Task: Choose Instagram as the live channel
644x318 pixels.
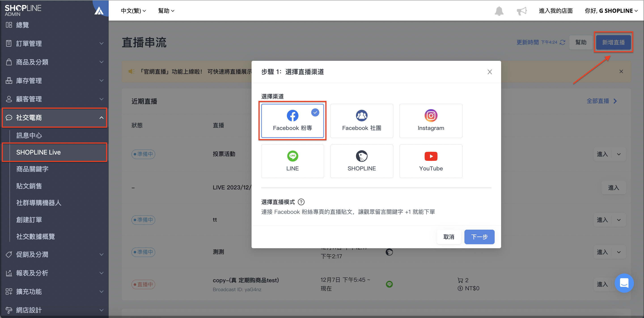Action: (x=431, y=121)
